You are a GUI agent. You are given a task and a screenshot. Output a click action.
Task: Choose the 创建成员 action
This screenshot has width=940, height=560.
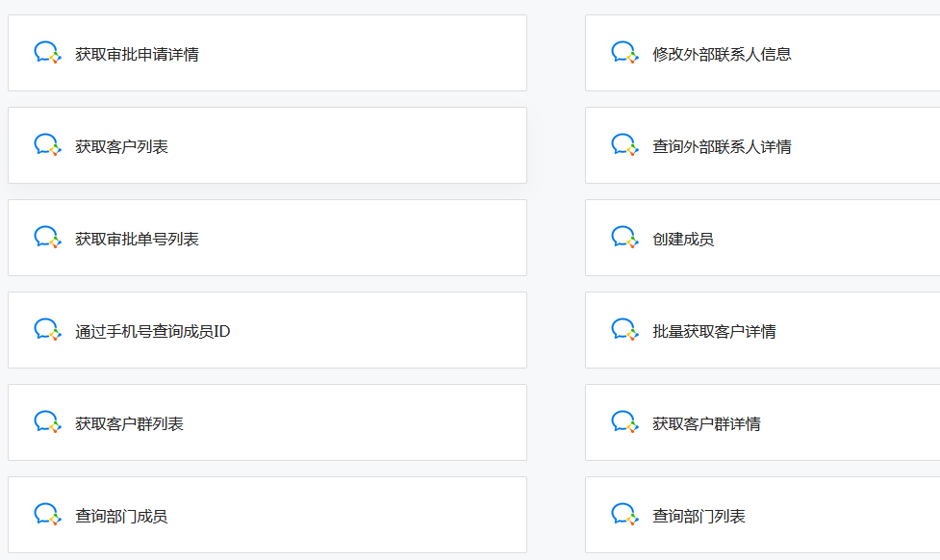click(763, 238)
